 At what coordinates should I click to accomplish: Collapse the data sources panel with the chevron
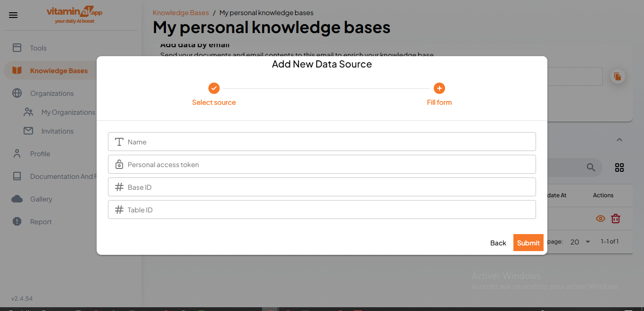click(x=619, y=140)
